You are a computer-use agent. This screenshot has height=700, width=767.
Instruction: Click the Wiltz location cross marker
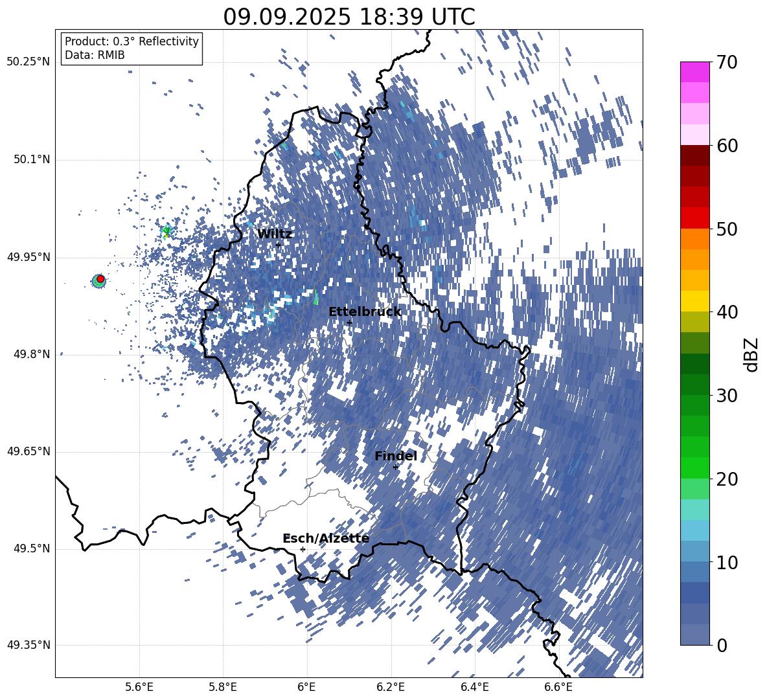click(x=278, y=245)
